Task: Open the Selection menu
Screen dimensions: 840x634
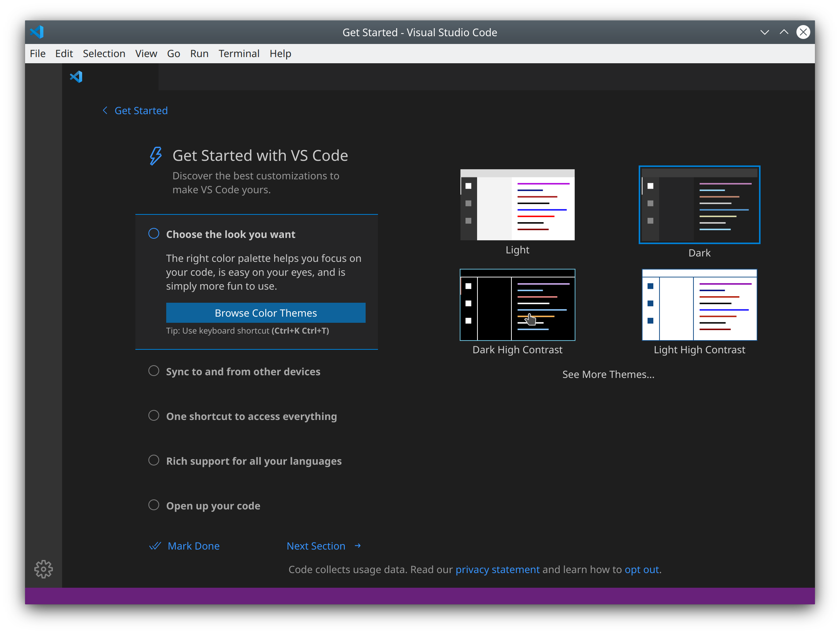Action: click(x=104, y=54)
